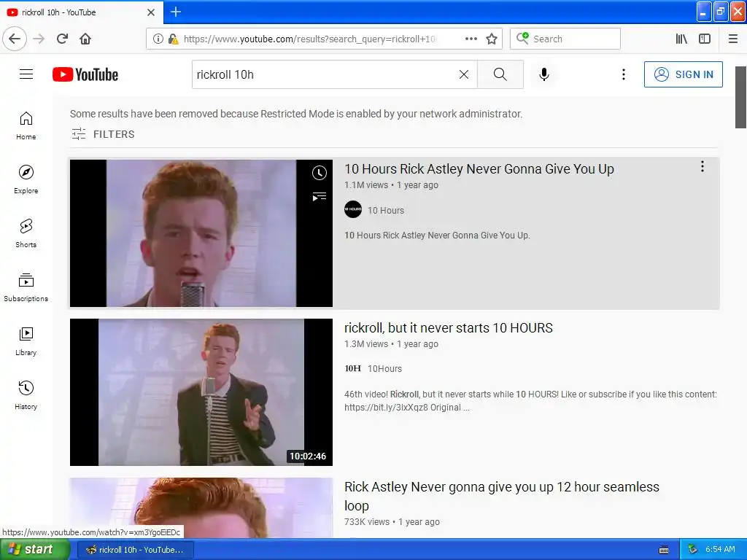This screenshot has width=747, height=560.
Task: Open the 10H channel avatar
Action: tap(353, 368)
